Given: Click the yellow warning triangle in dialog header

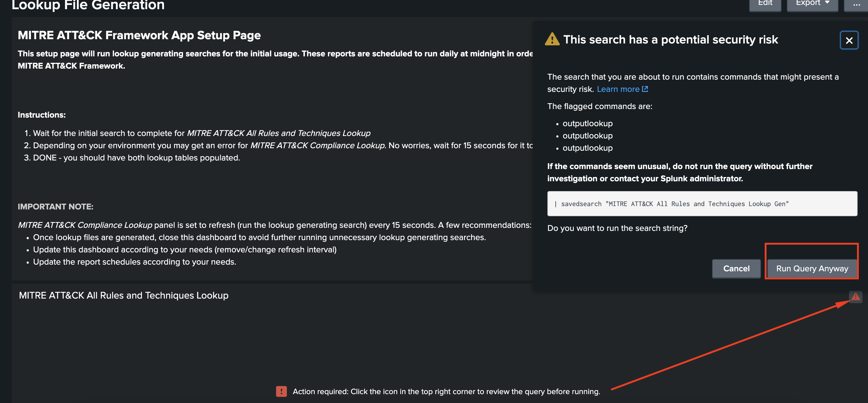Looking at the screenshot, I should click(552, 40).
